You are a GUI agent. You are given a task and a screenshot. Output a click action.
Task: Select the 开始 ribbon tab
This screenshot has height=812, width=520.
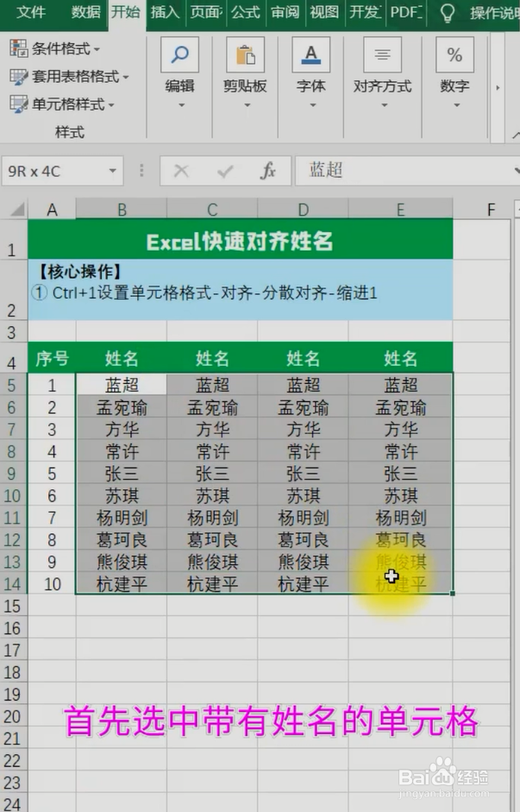pos(126,12)
